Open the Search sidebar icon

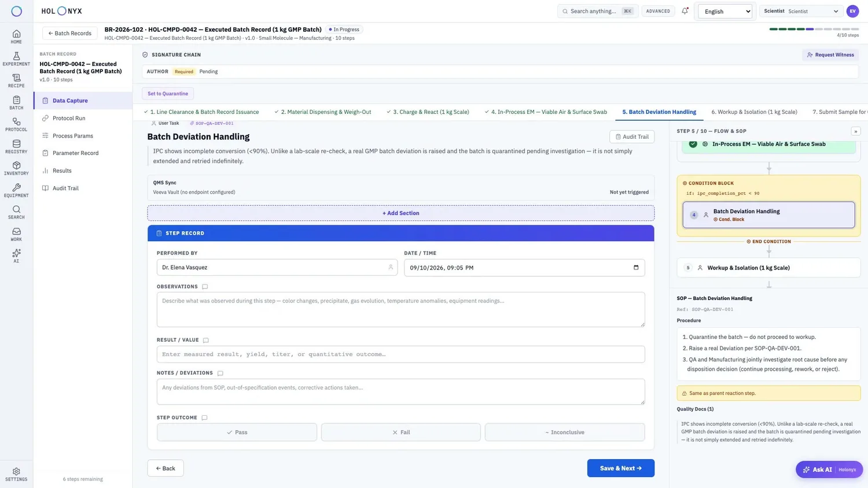(x=16, y=212)
